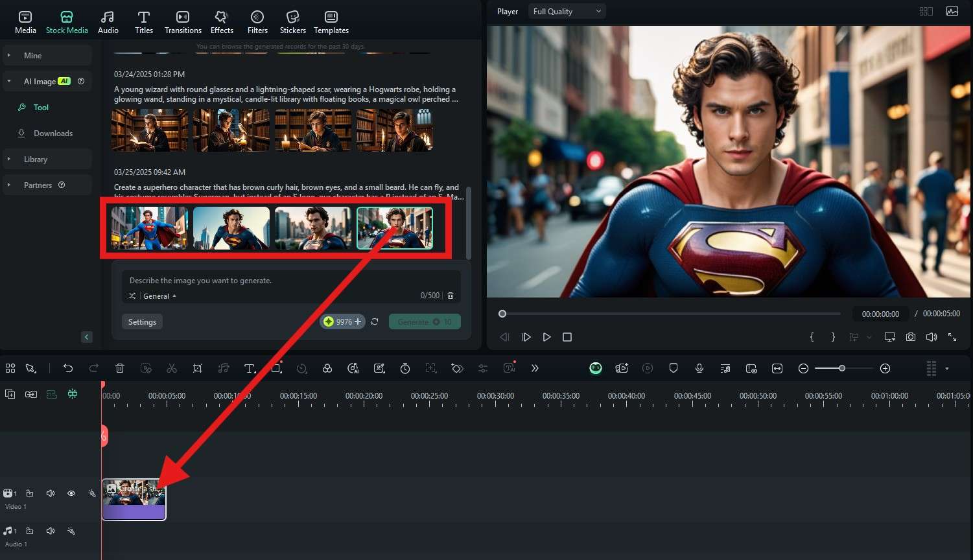Screen dimensions: 973x560
Task: Switch to the Effects tab
Action: [222, 22]
